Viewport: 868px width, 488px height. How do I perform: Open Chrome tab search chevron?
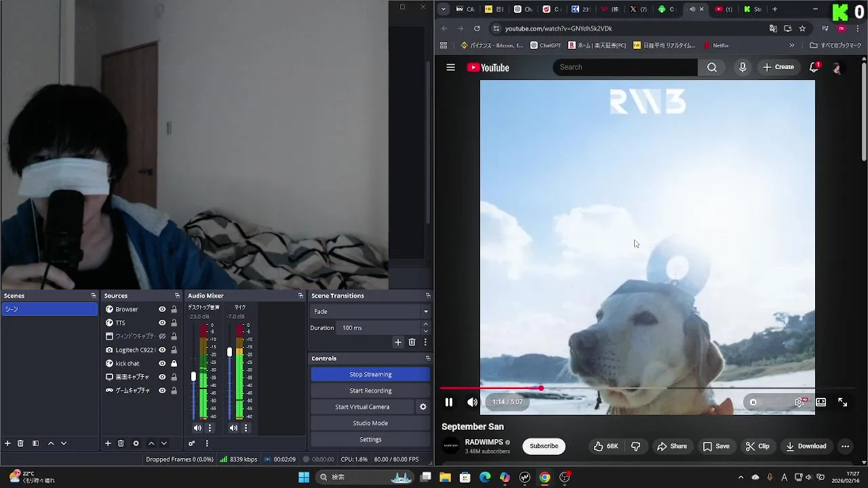[443, 9]
